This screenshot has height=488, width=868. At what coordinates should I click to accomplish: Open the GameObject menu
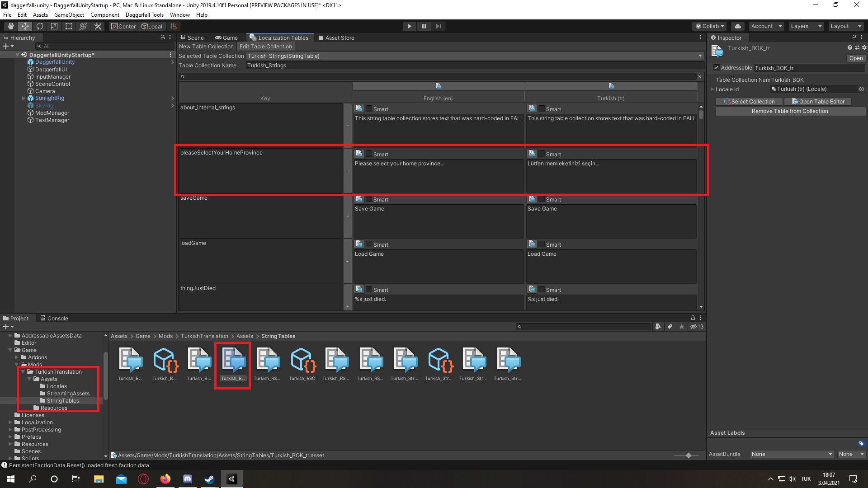tap(69, 14)
